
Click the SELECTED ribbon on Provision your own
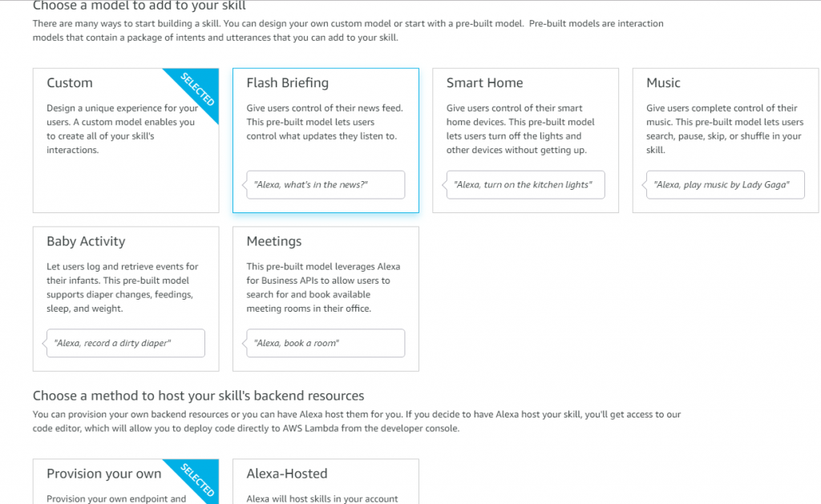pyautogui.click(x=197, y=480)
